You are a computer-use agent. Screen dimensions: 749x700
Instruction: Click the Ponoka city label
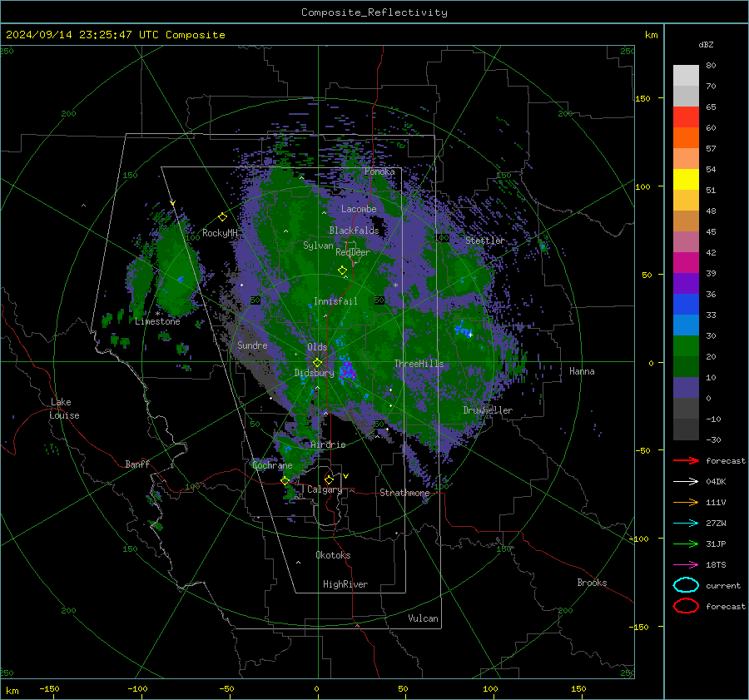click(379, 171)
